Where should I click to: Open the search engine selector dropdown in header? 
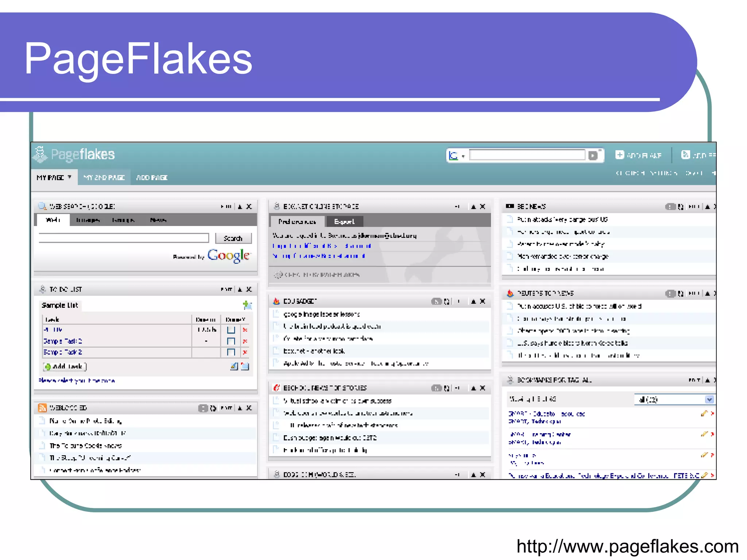click(463, 156)
